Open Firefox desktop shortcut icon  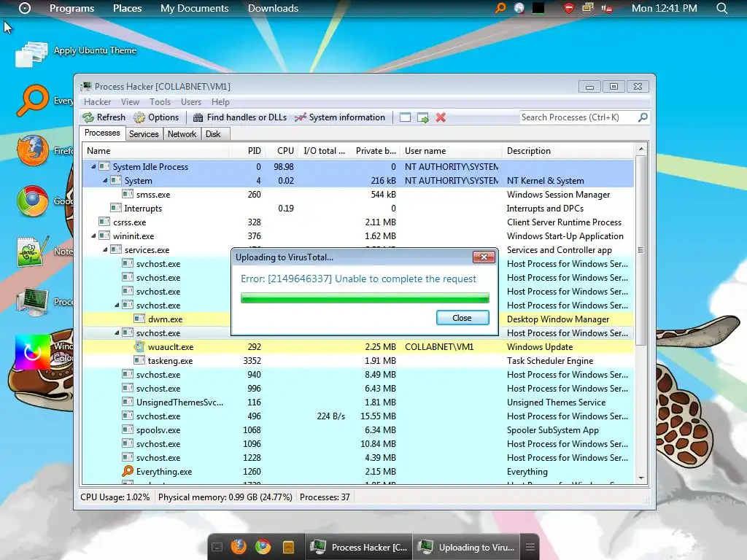(33, 150)
